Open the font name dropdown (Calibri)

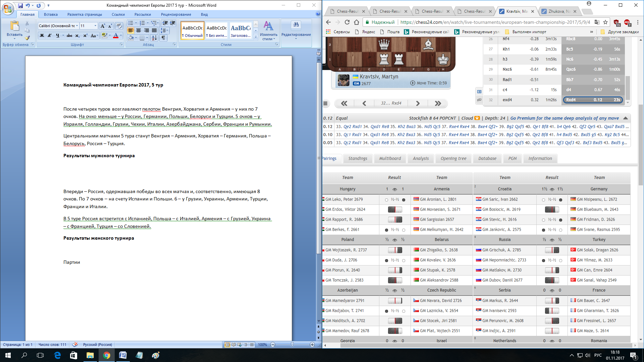77,26
